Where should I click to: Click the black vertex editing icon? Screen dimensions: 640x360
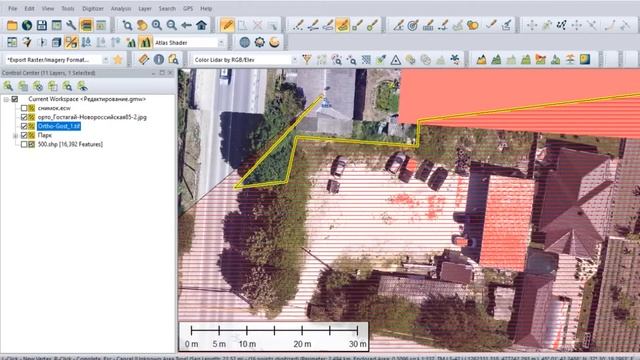click(x=562, y=25)
